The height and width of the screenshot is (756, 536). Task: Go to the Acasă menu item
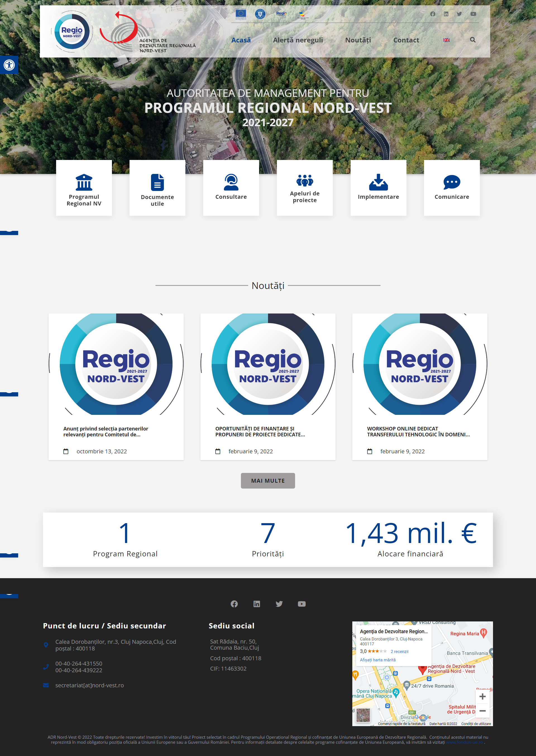click(241, 40)
